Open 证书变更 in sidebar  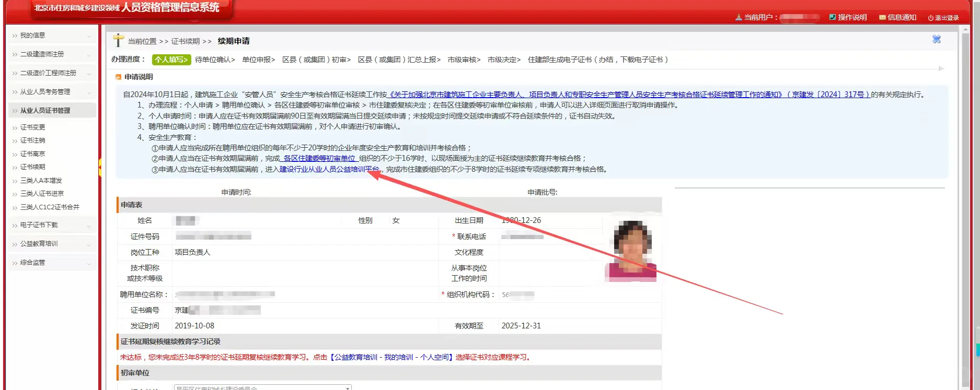pos(32,127)
